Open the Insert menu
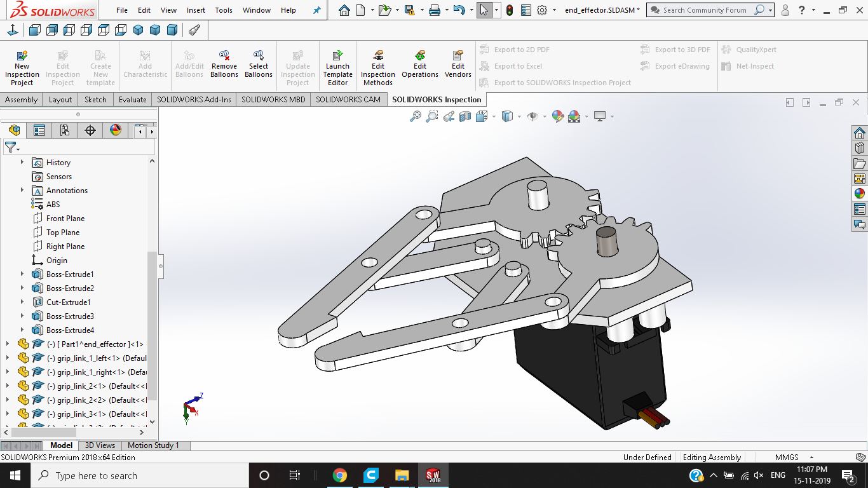This screenshot has width=868, height=488. [x=196, y=10]
